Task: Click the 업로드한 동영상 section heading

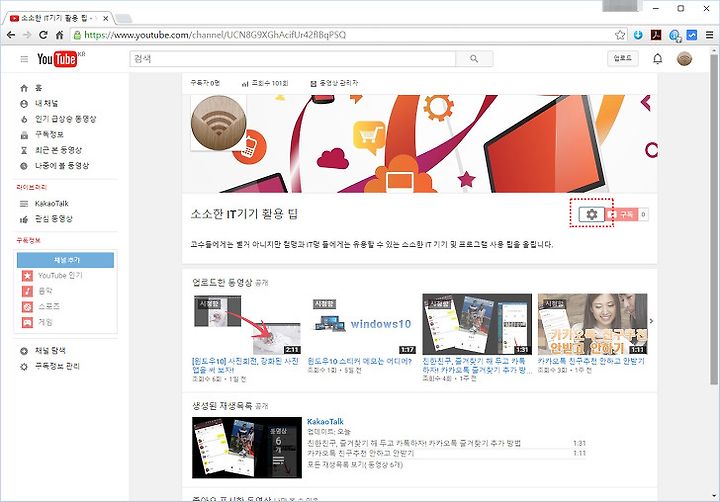Action: tap(222, 282)
